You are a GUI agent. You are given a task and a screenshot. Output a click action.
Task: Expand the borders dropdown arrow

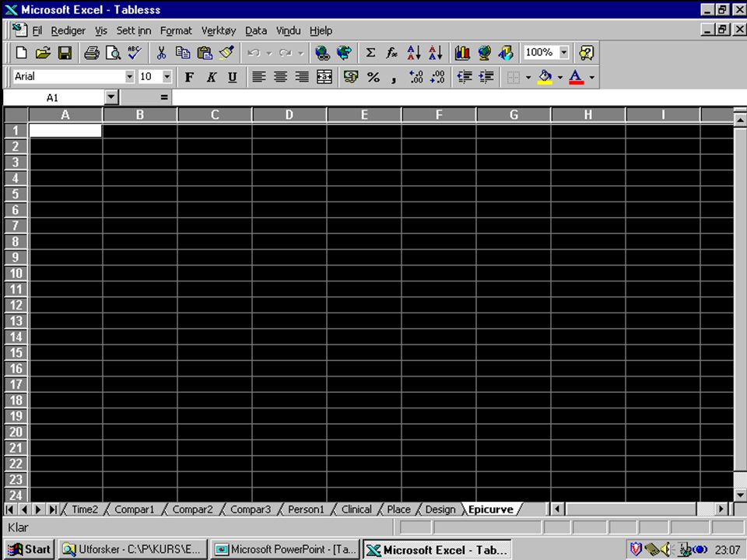coord(528,77)
